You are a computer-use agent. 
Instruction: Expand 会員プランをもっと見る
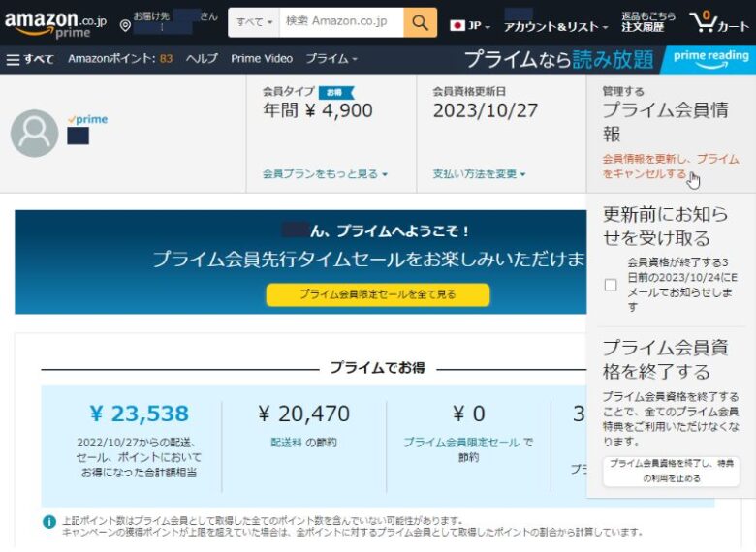[x=325, y=174]
